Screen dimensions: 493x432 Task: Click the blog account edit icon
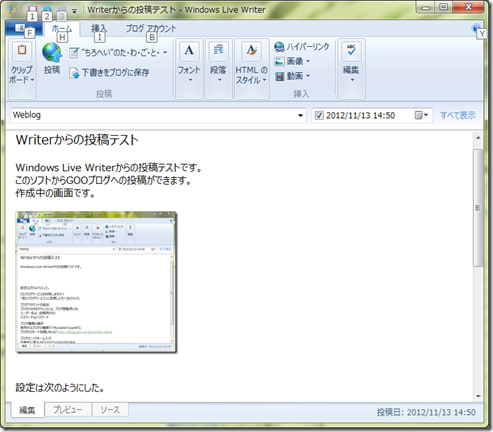(x=74, y=53)
